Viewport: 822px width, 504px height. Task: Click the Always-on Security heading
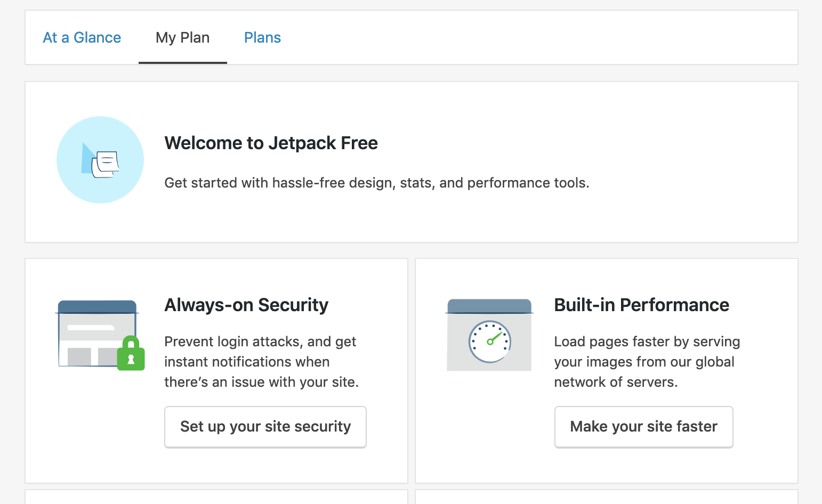tap(246, 305)
